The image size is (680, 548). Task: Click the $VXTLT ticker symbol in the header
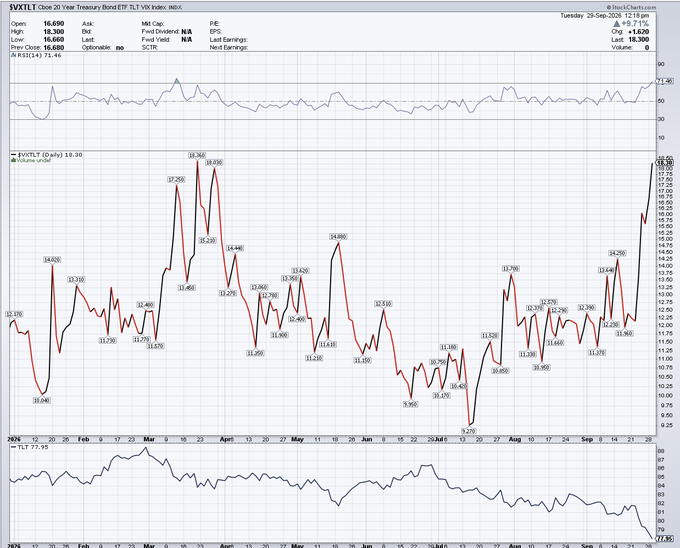pyautogui.click(x=23, y=7)
